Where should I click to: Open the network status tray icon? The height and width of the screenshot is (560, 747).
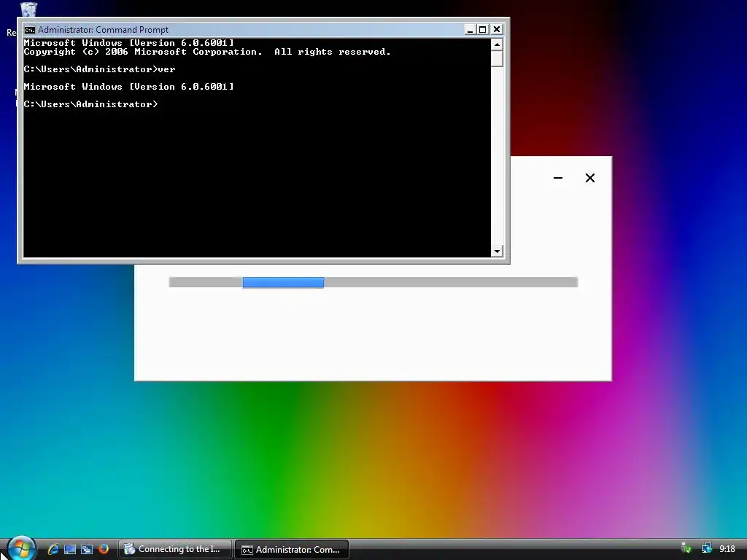click(x=706, y=548)
